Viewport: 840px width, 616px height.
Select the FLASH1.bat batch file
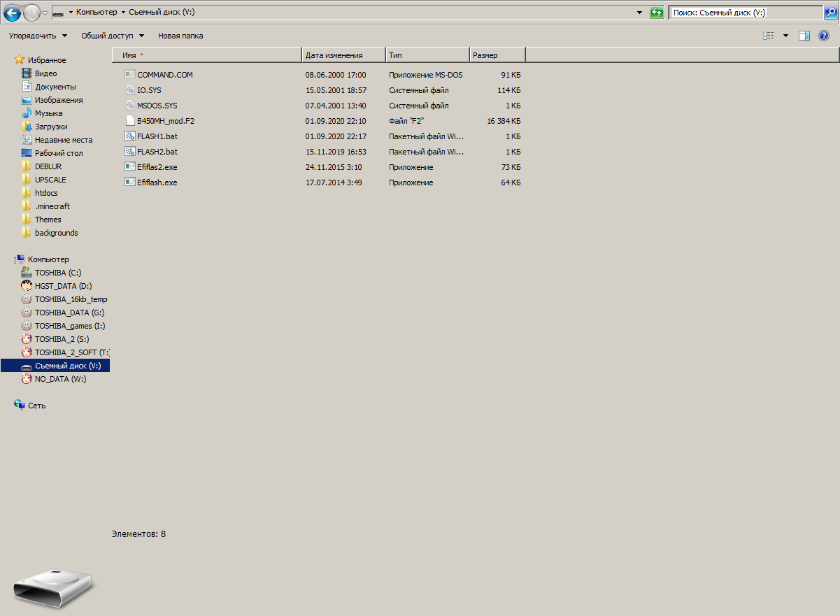click(x=157, y=136)
